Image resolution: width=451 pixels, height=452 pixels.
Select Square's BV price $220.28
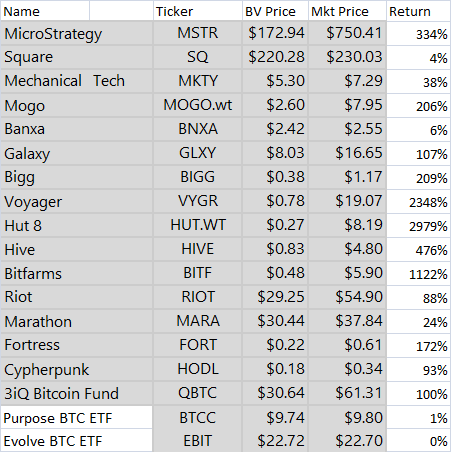pos(275,57)
